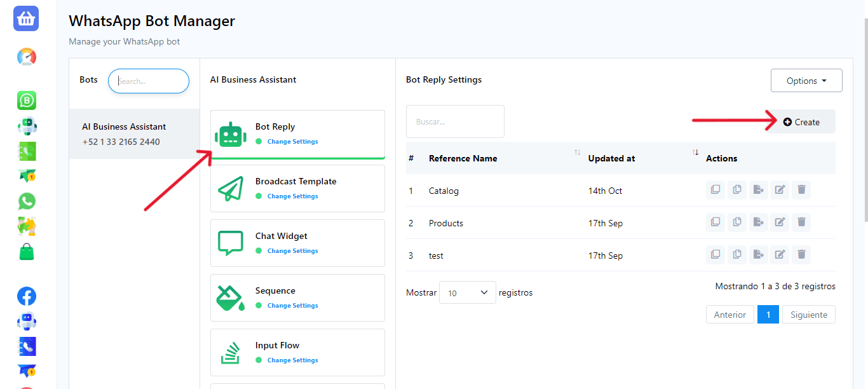Open the Chat Widget section
The width and height of the screenshot is (868, 389).
[x=297, y=243]
